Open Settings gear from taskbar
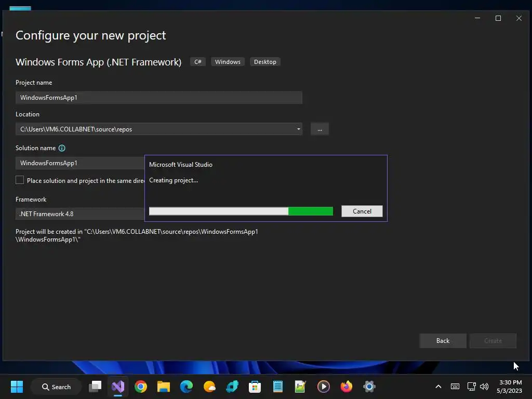The height and width of the screenshot is (399, 532). click(x=369, y=387)
